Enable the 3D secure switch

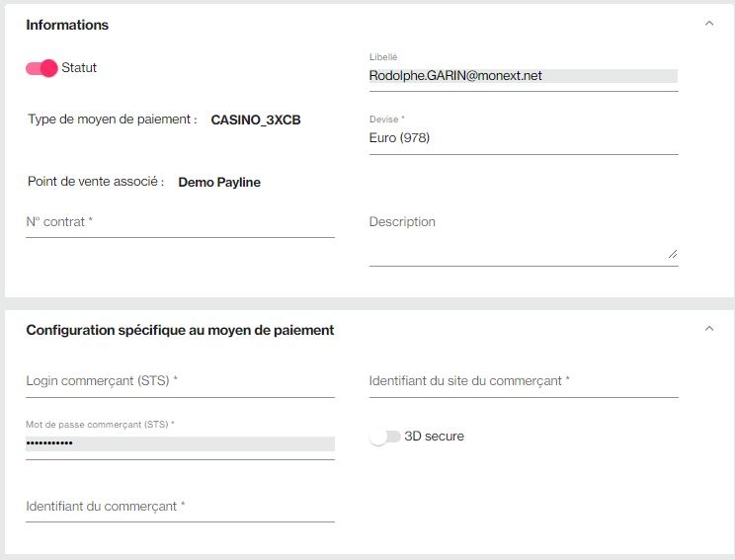pos(385,437)
